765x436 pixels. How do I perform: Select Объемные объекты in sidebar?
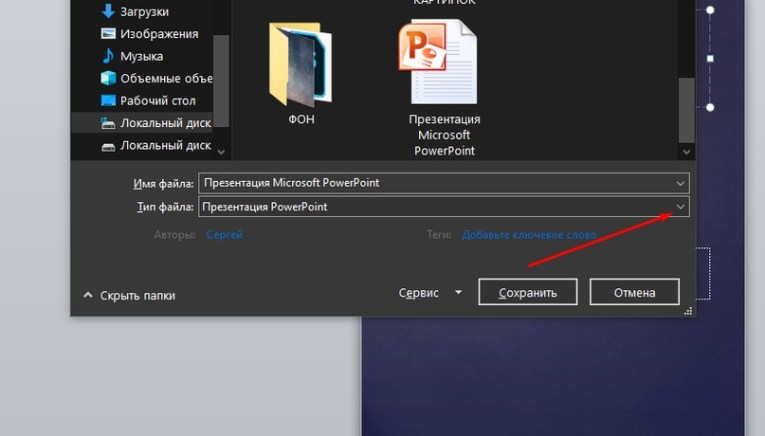pos(166,79)
